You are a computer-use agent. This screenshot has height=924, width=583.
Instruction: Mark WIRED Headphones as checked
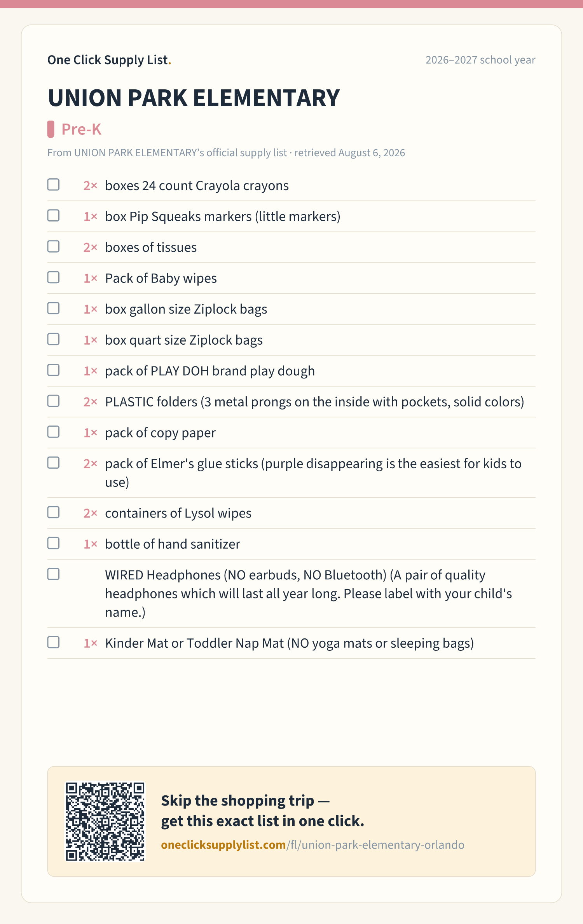[53, 574]
